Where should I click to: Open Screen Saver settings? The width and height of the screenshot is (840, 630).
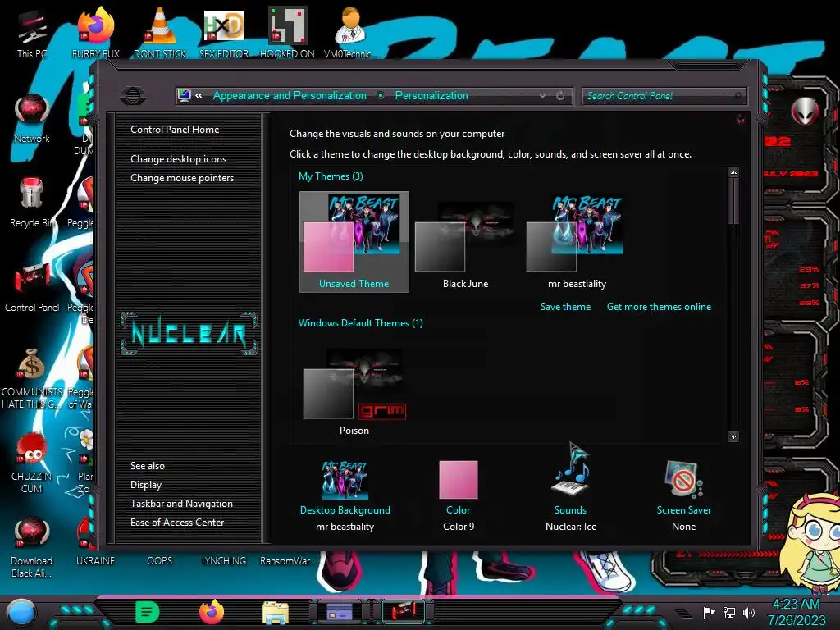pyautogui.click(x=684, y=495)
